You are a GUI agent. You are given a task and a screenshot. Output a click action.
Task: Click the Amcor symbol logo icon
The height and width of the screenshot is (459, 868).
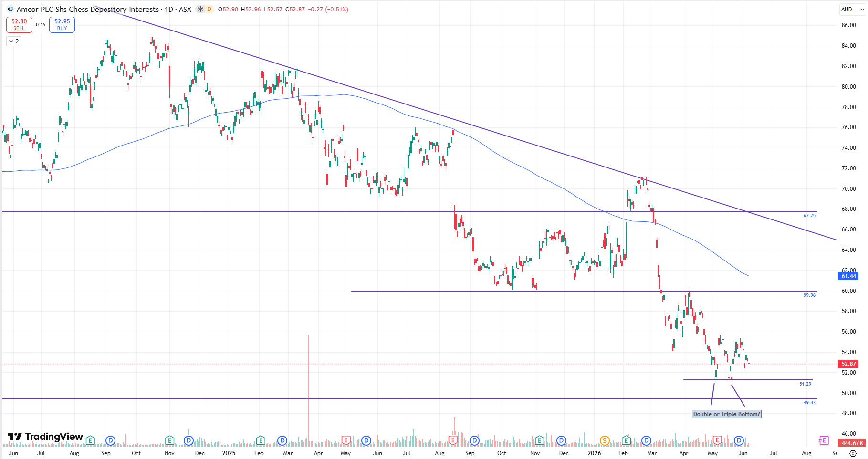click(x=10, y=9)
